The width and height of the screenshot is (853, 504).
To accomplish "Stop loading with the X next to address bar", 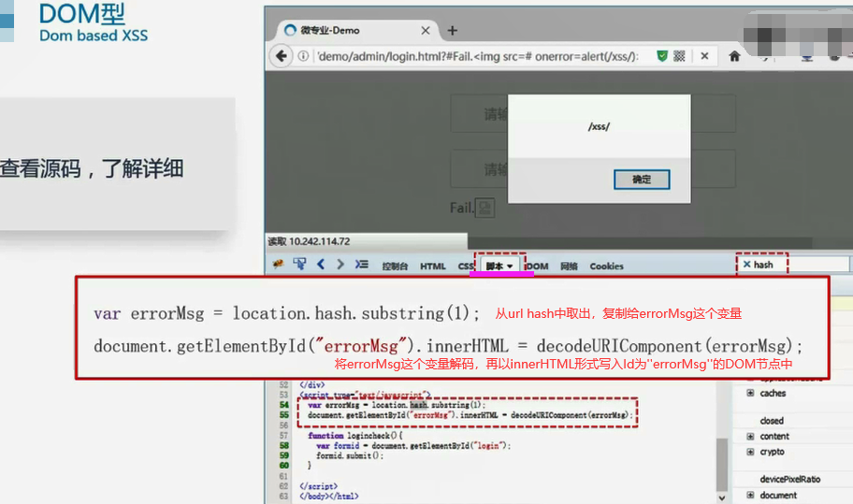I will pyautogui.click(x=704, y=56).
